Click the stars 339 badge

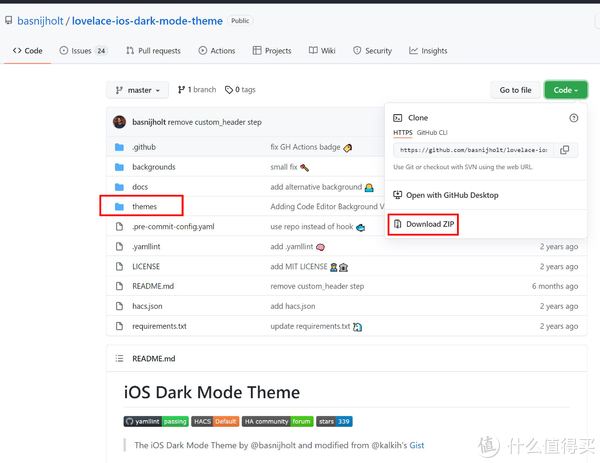point(334,421)
